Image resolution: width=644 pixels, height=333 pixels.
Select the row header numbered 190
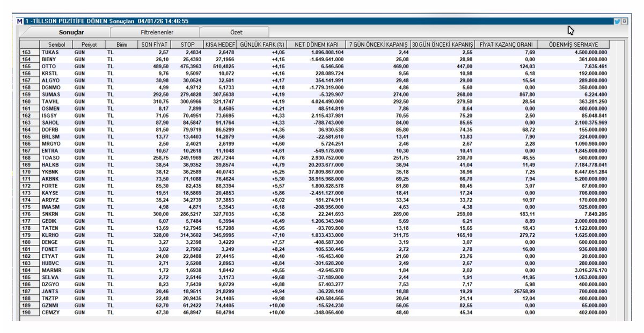pyautogui.click(x=26, y=312)
